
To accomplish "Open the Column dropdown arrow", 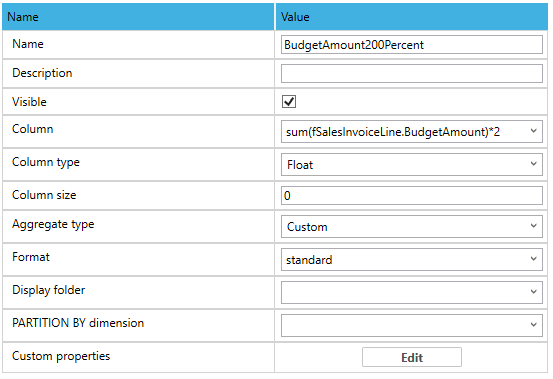I will coord(533,131).
